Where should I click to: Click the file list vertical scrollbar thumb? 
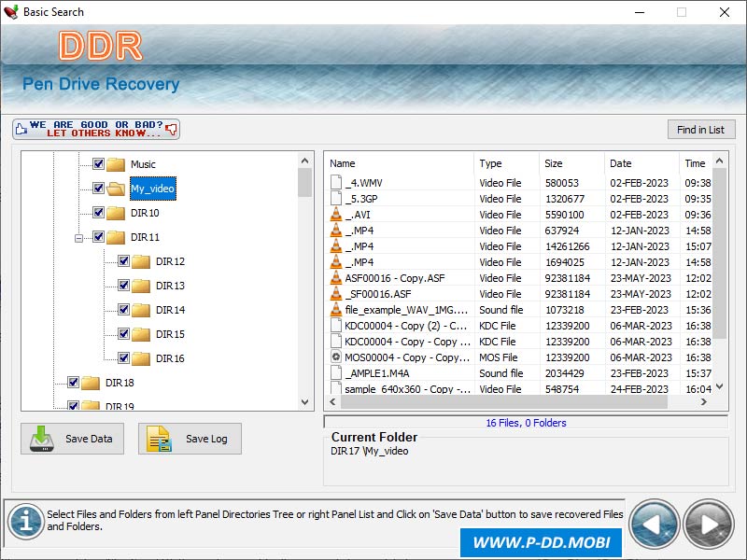[720, 252]
